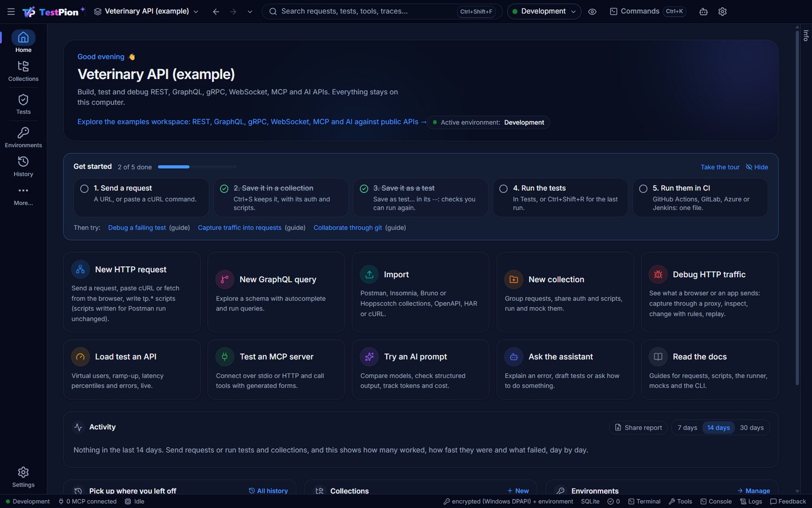The image size is (812, 508).
Task: Open the hamburger menu icon
Action: [11, 11]
